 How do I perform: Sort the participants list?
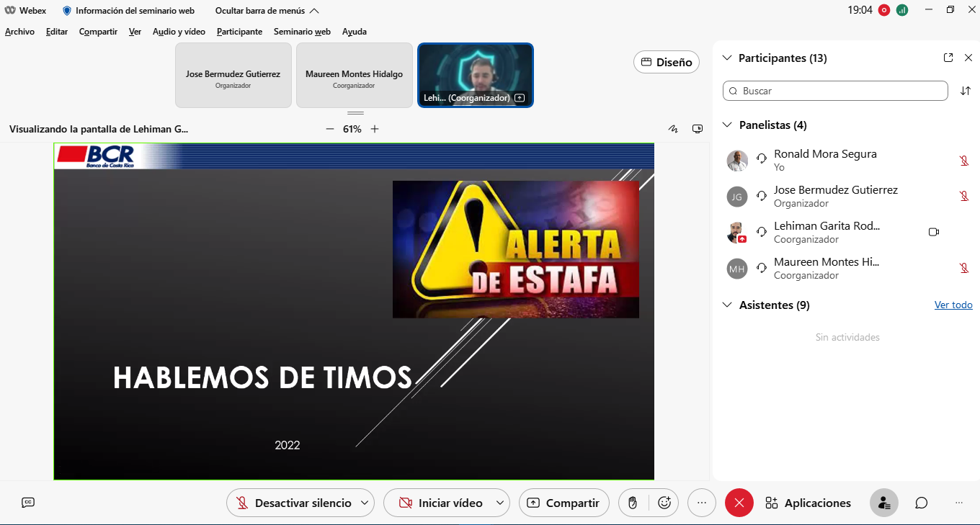click(966, 91)
